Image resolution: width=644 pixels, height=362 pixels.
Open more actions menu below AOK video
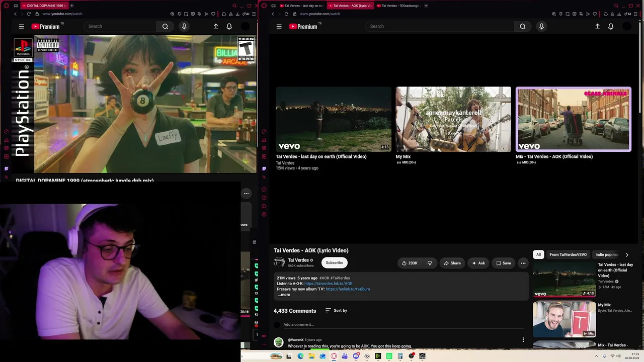pos(523,263)
